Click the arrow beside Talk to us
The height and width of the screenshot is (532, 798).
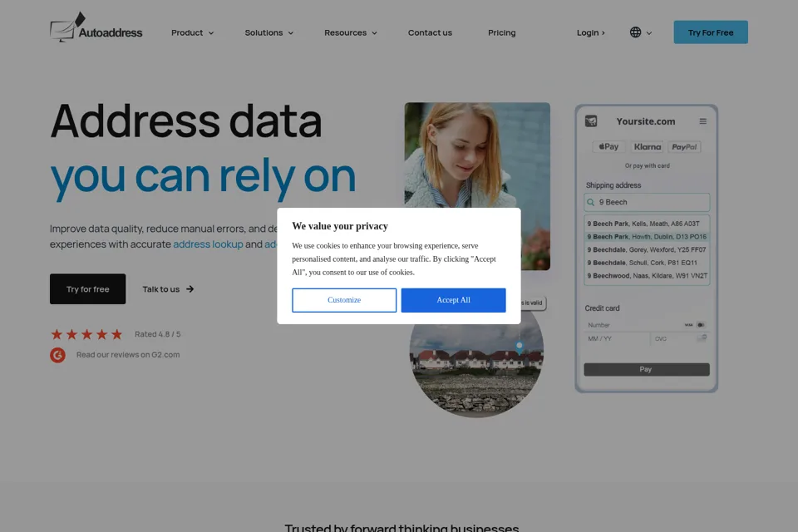pos(190,289)
